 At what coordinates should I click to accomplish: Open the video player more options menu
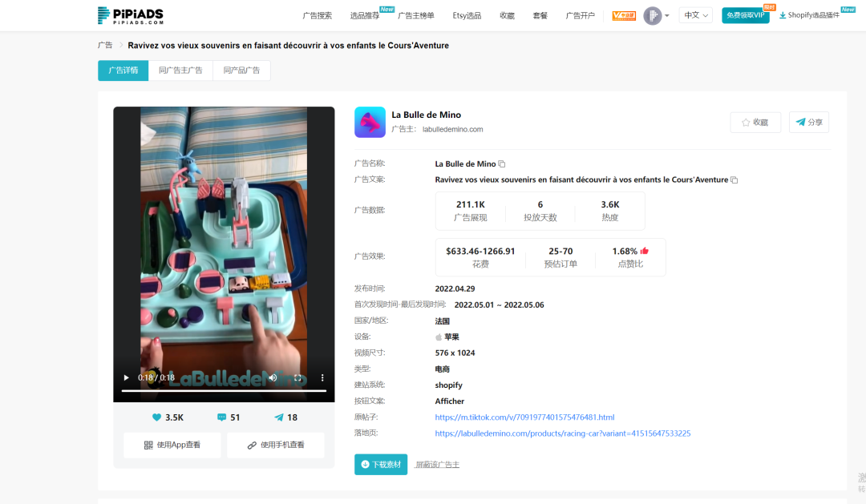(x=322, y=377)
